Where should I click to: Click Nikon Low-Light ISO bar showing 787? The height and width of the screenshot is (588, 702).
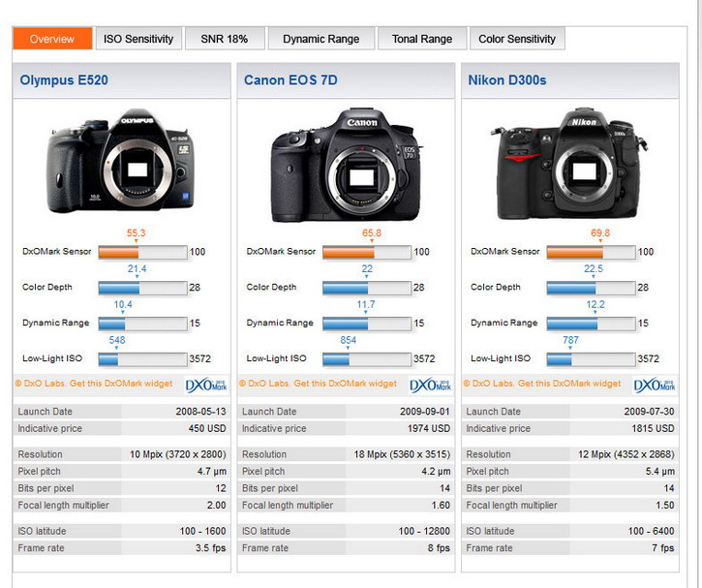(x=591, y=359)
